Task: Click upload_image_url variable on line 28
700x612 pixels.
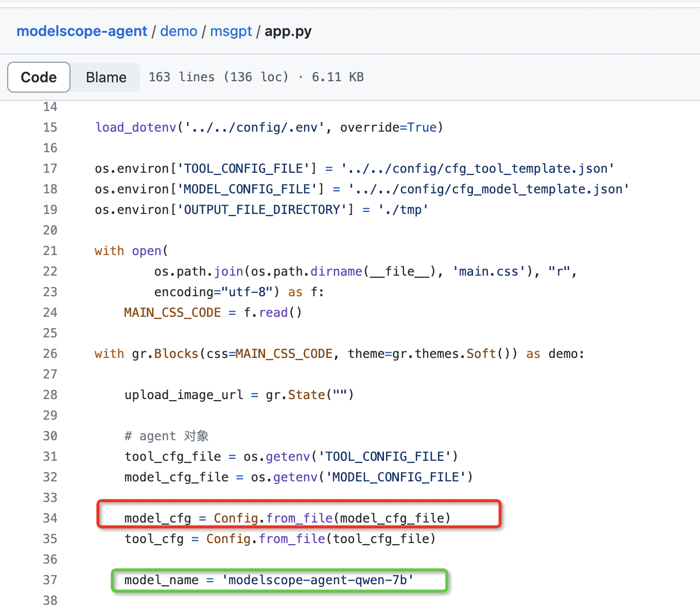Action: 184,395
